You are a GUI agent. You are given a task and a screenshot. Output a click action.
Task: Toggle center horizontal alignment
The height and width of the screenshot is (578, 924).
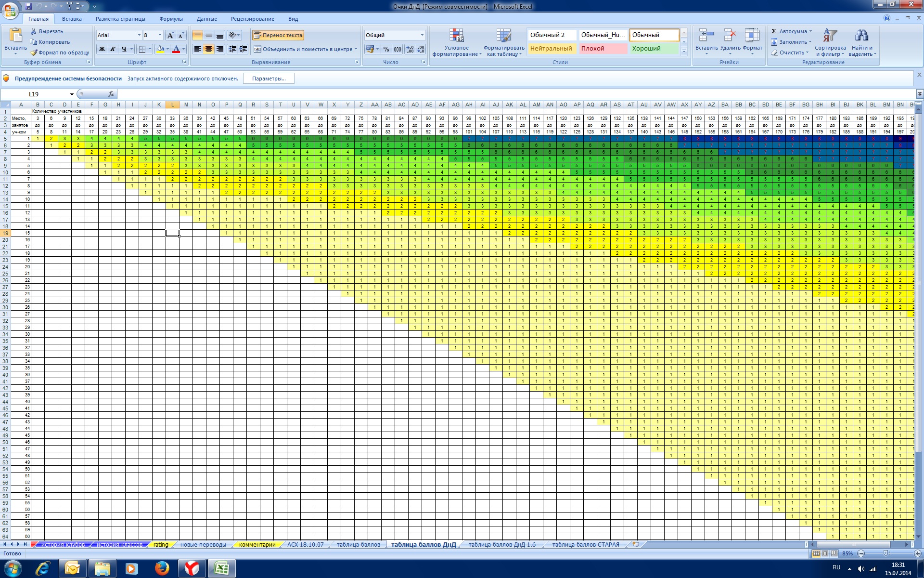[x=208, y=49]
